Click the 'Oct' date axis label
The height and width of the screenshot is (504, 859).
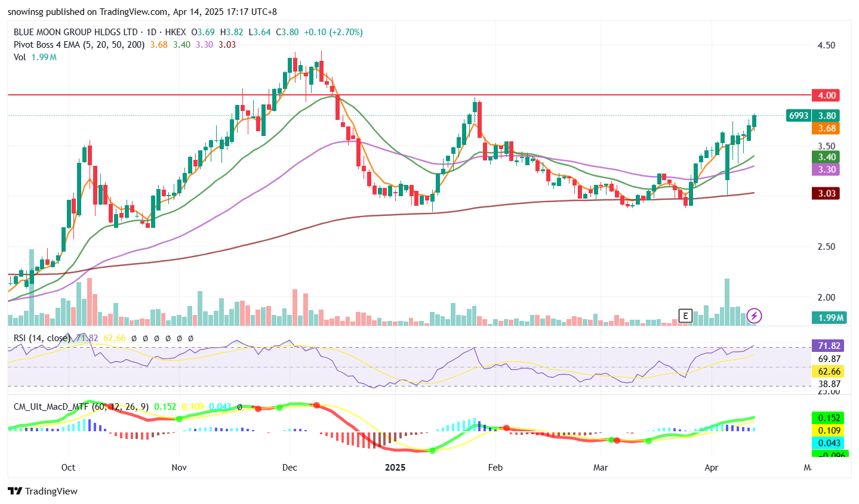[x=69, y=467]
